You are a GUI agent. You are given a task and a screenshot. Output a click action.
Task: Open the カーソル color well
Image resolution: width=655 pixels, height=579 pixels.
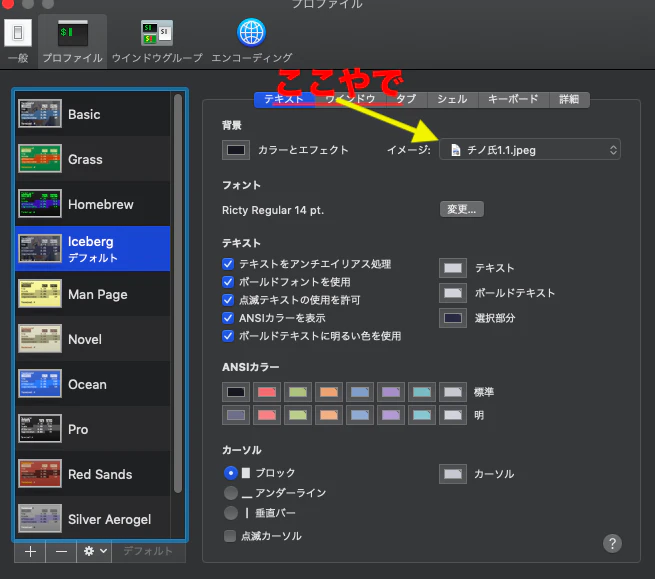[453, 474]
